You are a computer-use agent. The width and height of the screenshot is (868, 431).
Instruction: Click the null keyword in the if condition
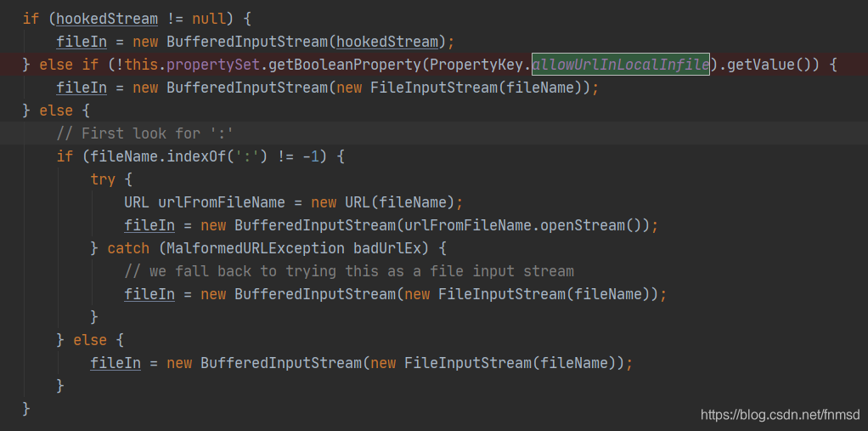coord(209,19)
